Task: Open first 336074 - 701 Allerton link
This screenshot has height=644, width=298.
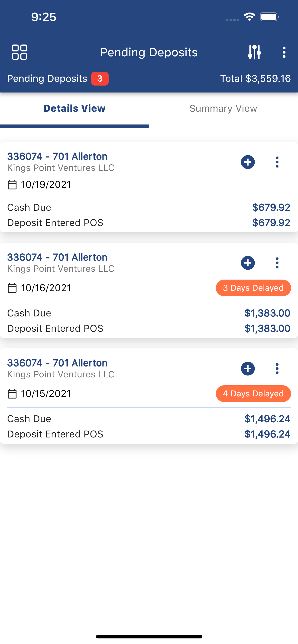Action: pyautogui.click(x=57, y=156)
